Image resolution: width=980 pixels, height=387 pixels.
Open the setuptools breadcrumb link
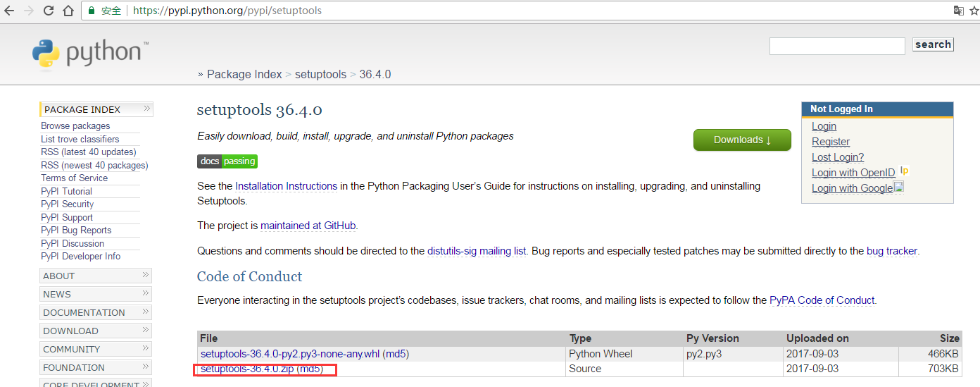320,74
